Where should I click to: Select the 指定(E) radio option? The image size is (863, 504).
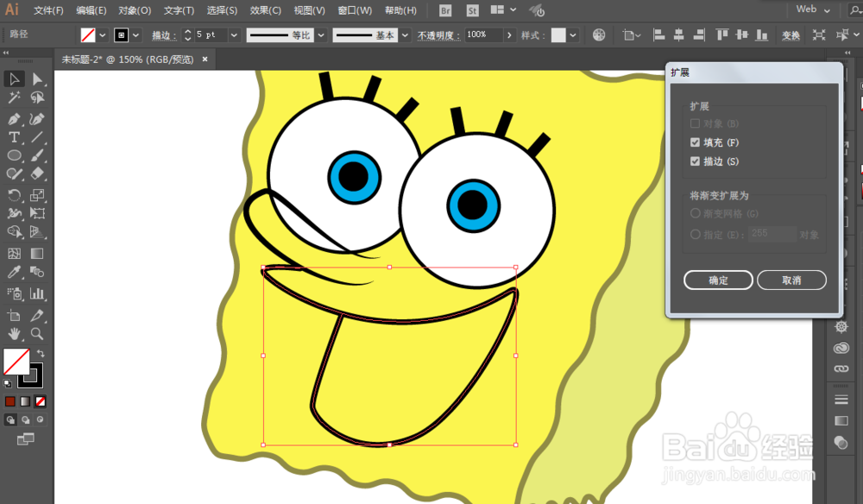click(695, 235)
